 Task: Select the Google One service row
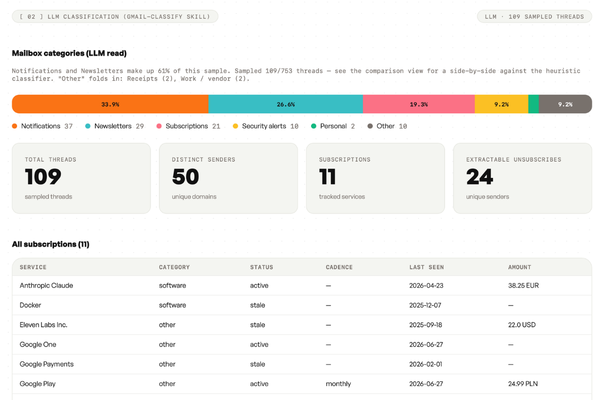(302, 344)
